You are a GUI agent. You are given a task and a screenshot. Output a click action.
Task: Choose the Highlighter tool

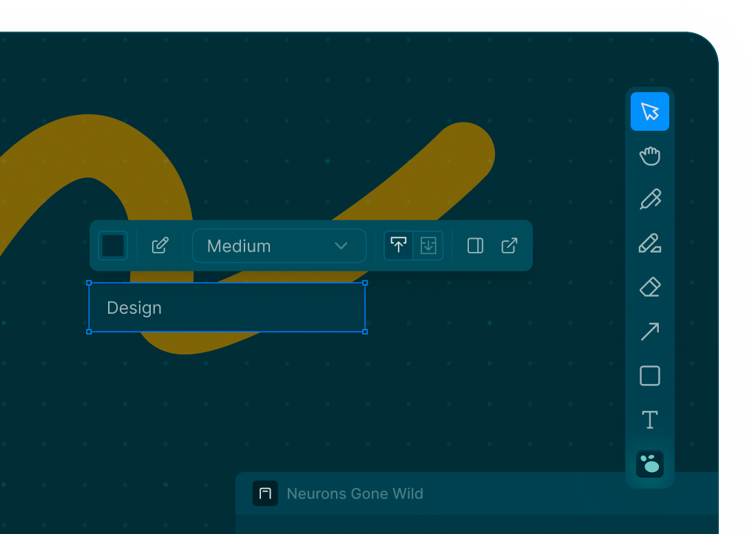click(x=649, y=244)
